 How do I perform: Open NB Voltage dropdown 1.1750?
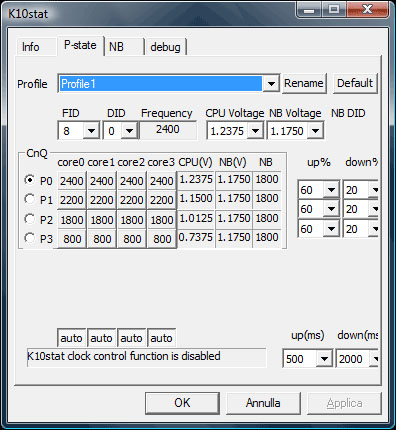(x=315, y=131)
